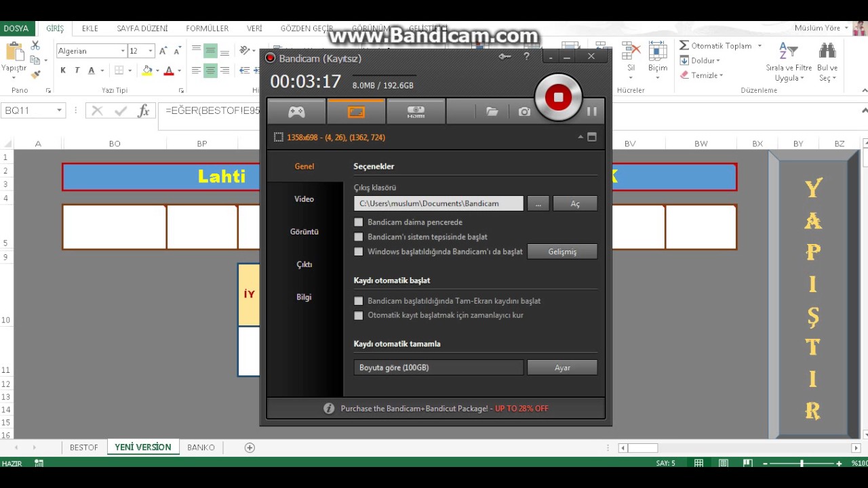Viewport: 868px width, 488px height.
Task: Click the Bandicam registration key icon
Action: 505,57
